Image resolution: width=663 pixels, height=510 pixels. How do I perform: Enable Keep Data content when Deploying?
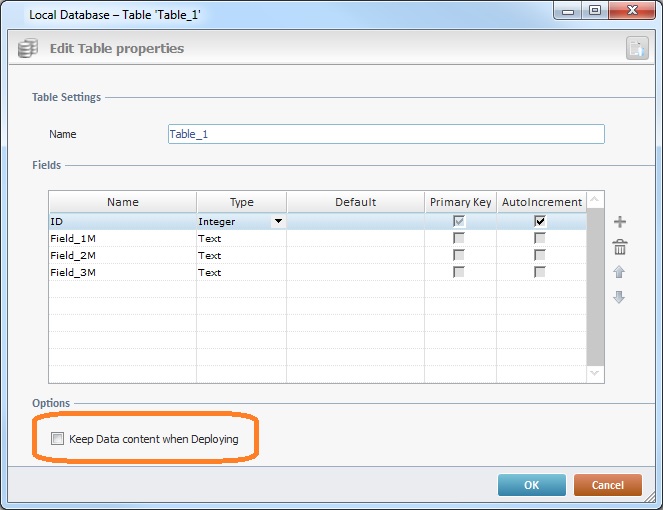pos(58,439)
